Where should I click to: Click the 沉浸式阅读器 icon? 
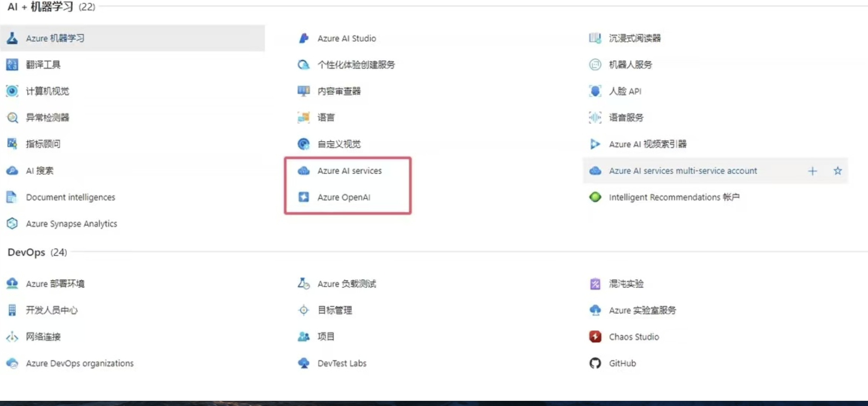point(595,38)
